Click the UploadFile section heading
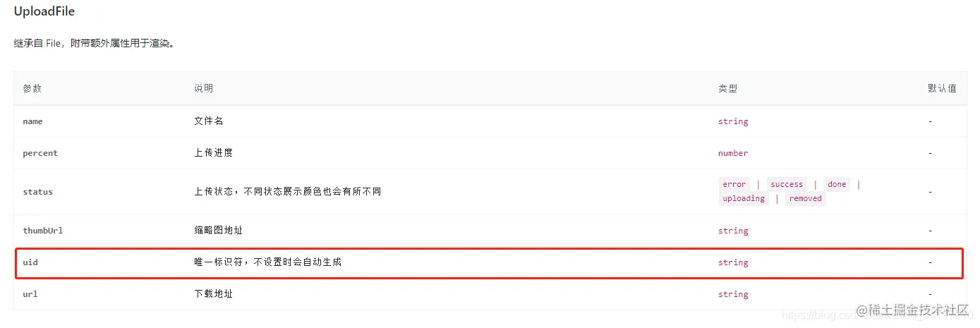This screenshot has height=328, width=980. [x=44, y=11]
